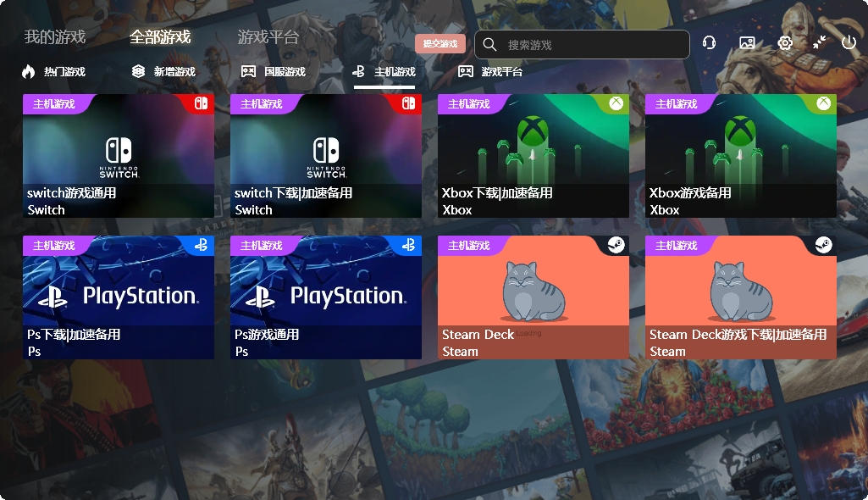Viewport: 868px width, 500px height.
Task: Open the customer service headset icon
Action: point(709,42)
